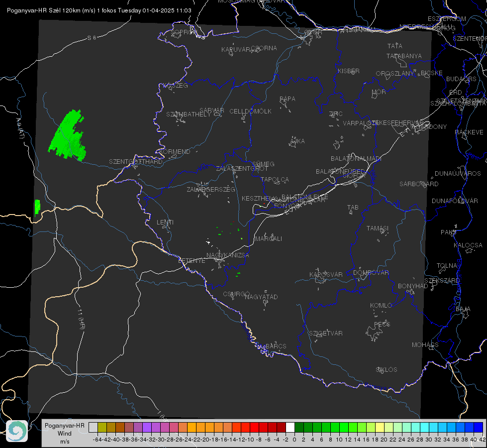
Task: Click the BALATONFÜRED city label
Action: pyautogui.click(x=340, y=172)
